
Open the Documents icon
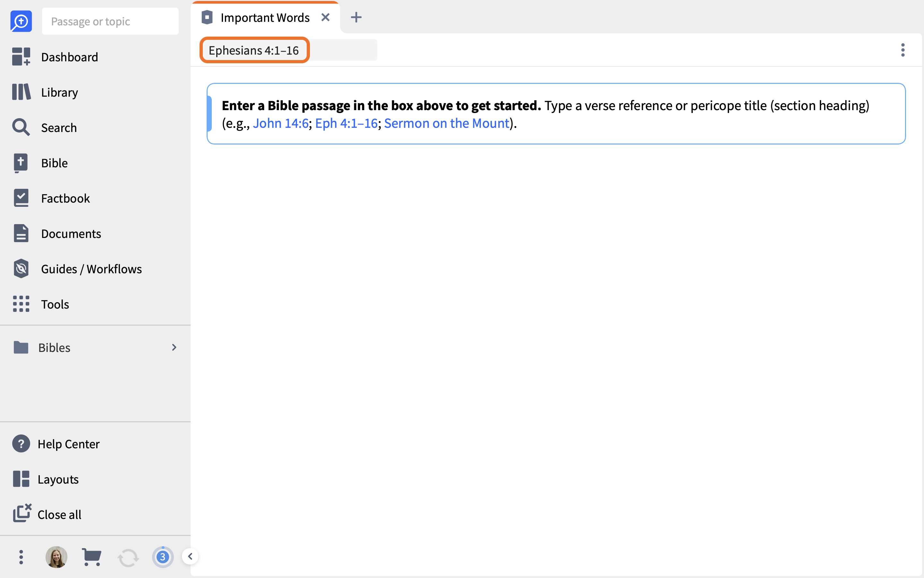[21, 233]
